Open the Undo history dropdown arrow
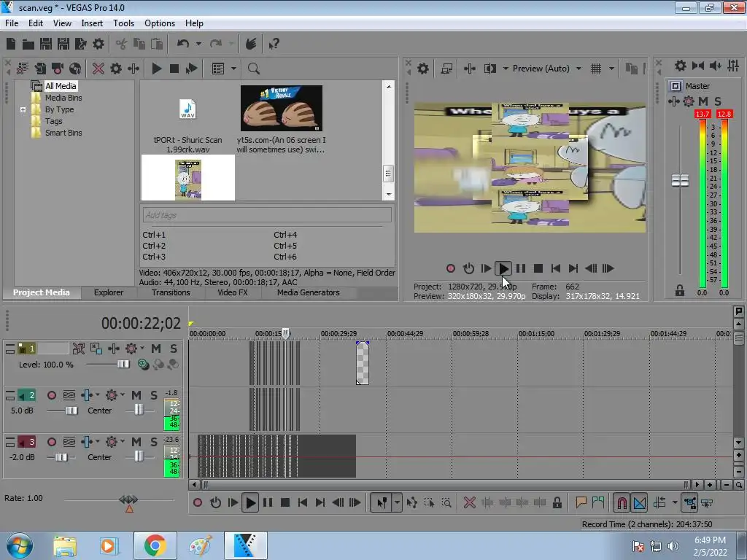 pos(198,44)
